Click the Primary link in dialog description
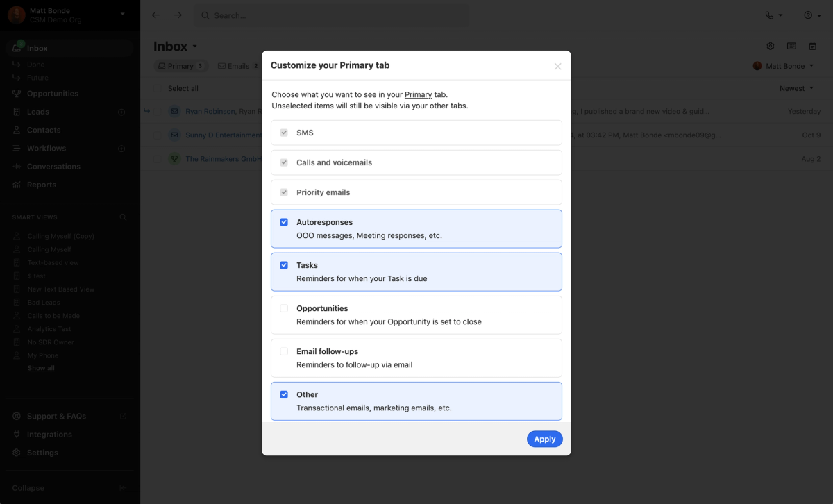The image size is (833, 504). (x=419, y=94)
